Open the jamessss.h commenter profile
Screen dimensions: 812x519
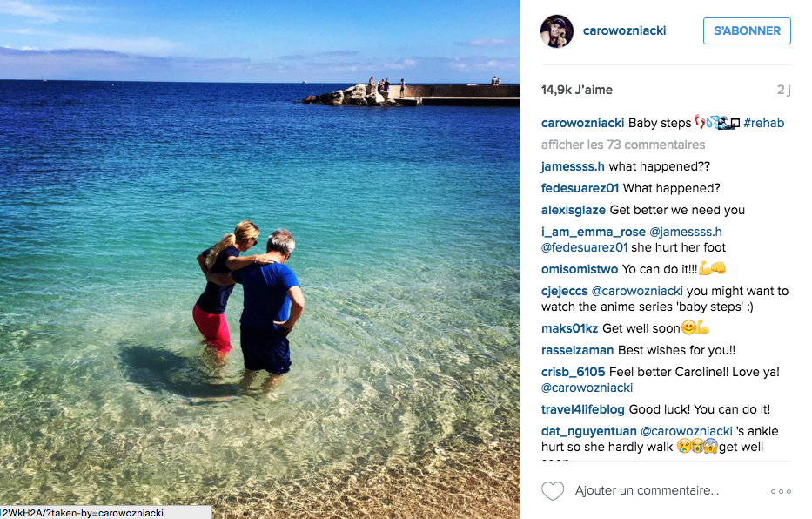[573, 166]
